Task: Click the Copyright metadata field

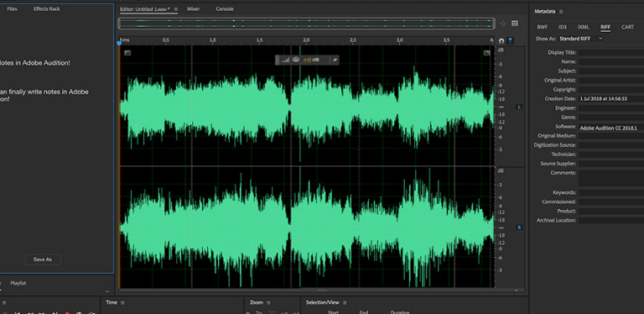Action: (611, 90)
